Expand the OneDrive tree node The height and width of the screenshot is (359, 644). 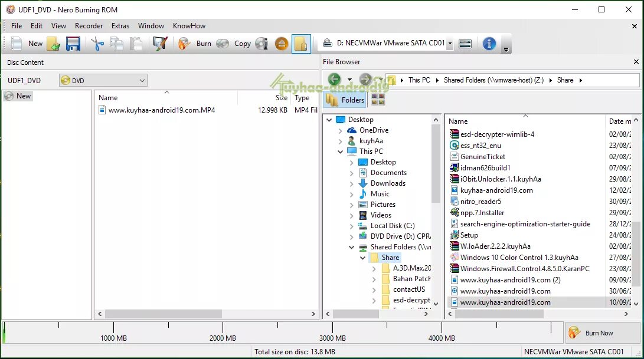point(340,130)
